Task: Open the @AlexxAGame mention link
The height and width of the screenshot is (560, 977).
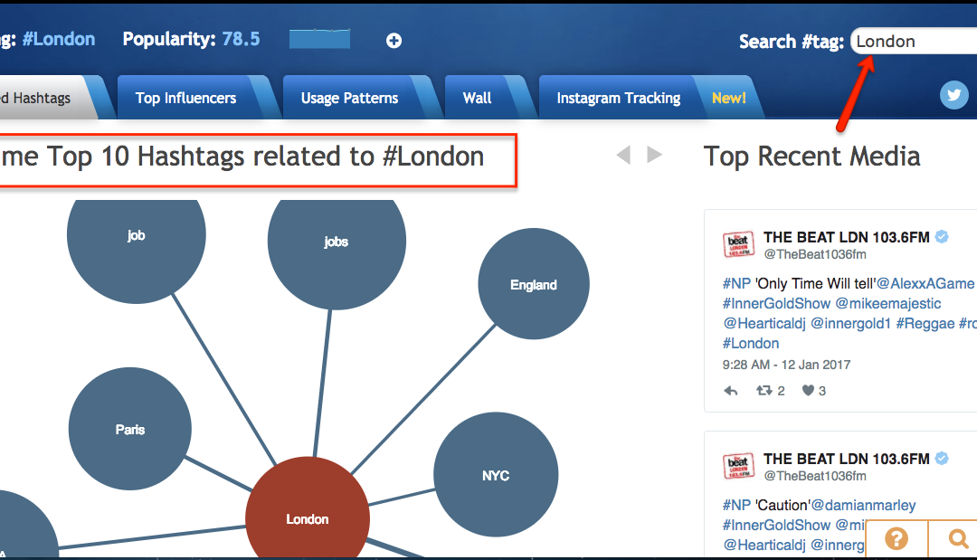Action: [x=925, y=283]
